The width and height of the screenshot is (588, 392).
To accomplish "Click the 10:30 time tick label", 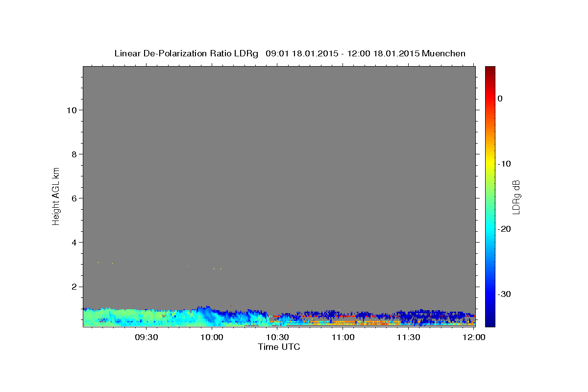I will 277,337.
